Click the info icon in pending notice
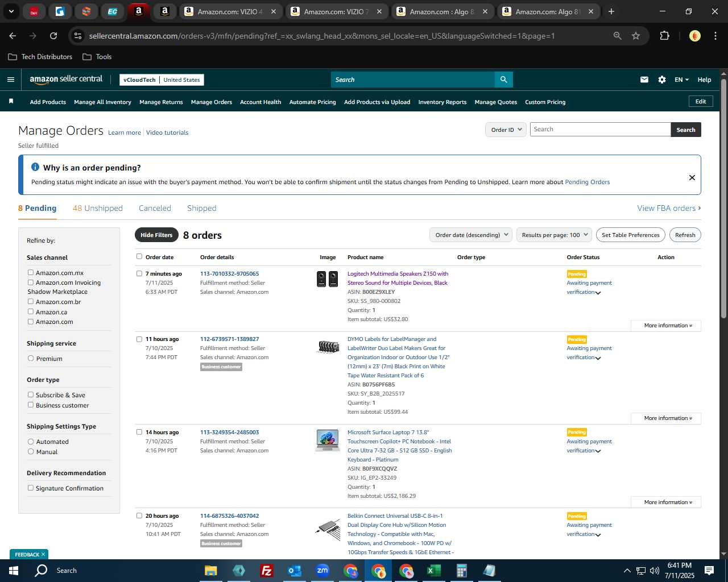 tap(35, 167)
